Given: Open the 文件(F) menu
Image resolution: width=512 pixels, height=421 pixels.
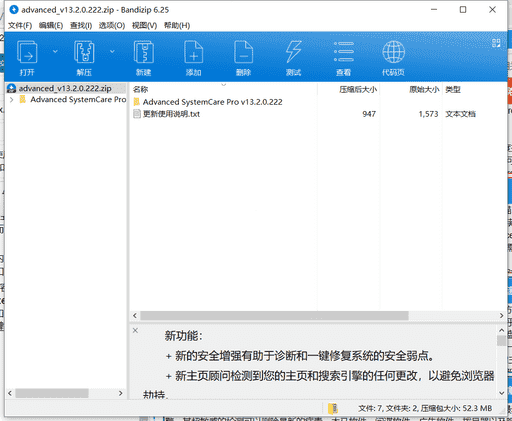Looking at the screenshot, I should [x=20, y=25].
